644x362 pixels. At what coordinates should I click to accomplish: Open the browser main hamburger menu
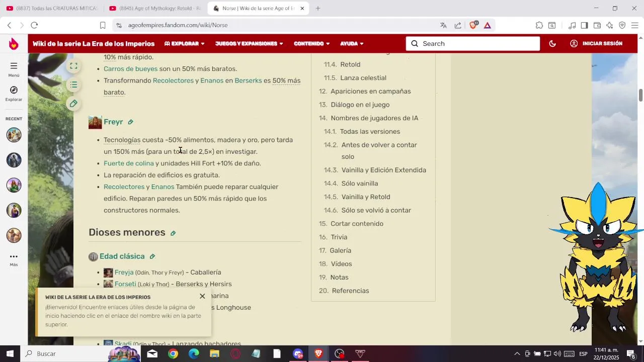(x=634, y=25)
